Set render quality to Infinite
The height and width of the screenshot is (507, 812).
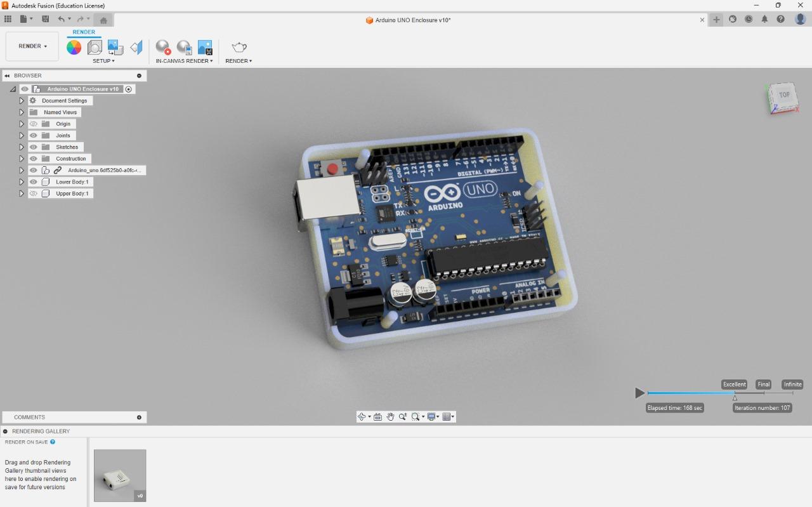793,385
